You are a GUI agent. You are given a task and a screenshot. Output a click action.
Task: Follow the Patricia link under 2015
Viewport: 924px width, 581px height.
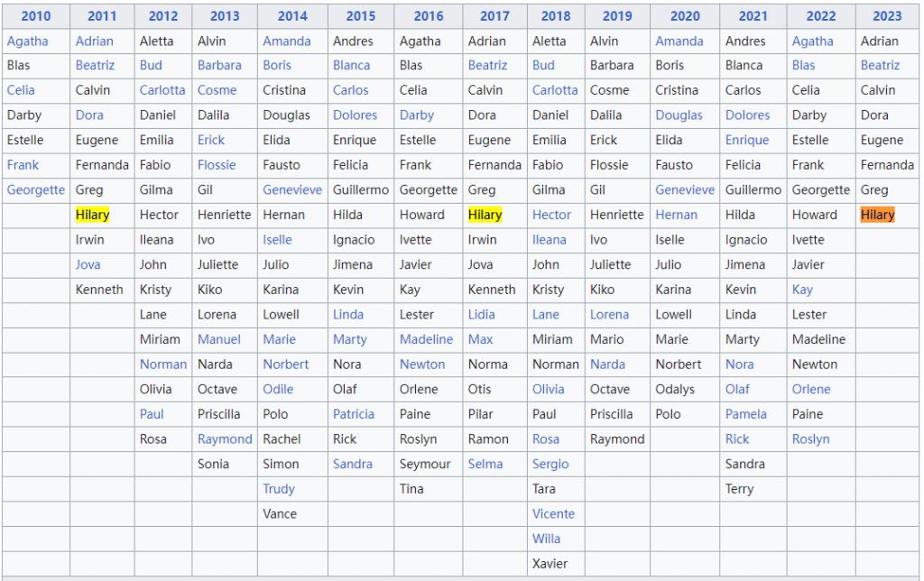tap(354, 414)
